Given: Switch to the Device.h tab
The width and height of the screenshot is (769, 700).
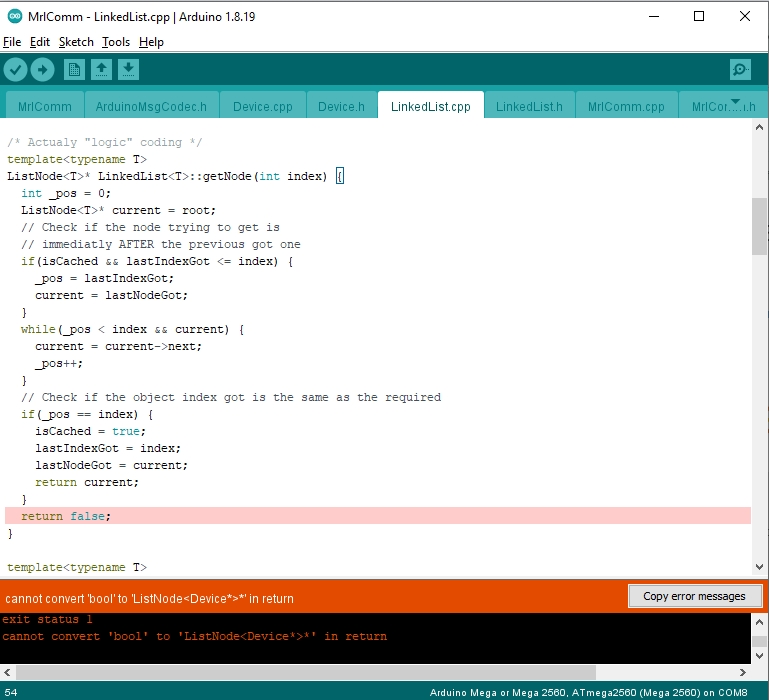Looking at the screenshot, I should tap(341, 106).
